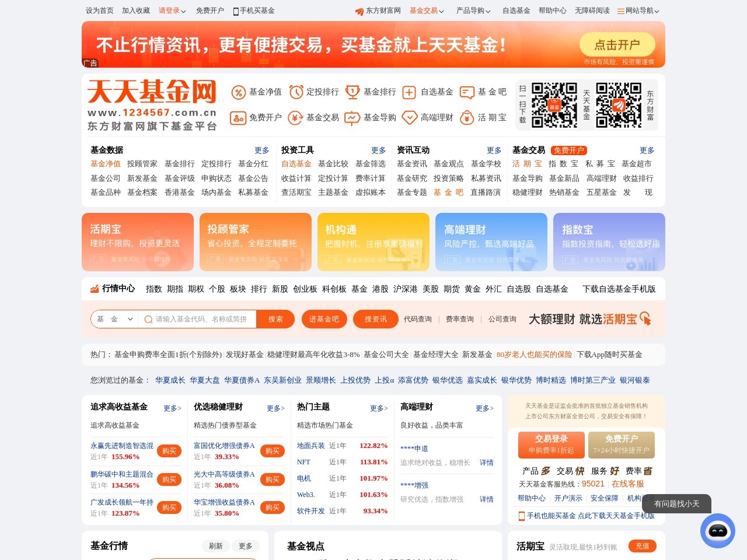Viewport: 747px width, 560px height.
Task: Click the 行情中心 chart icon
Action: pyautogui.click(x=94, y=288)
